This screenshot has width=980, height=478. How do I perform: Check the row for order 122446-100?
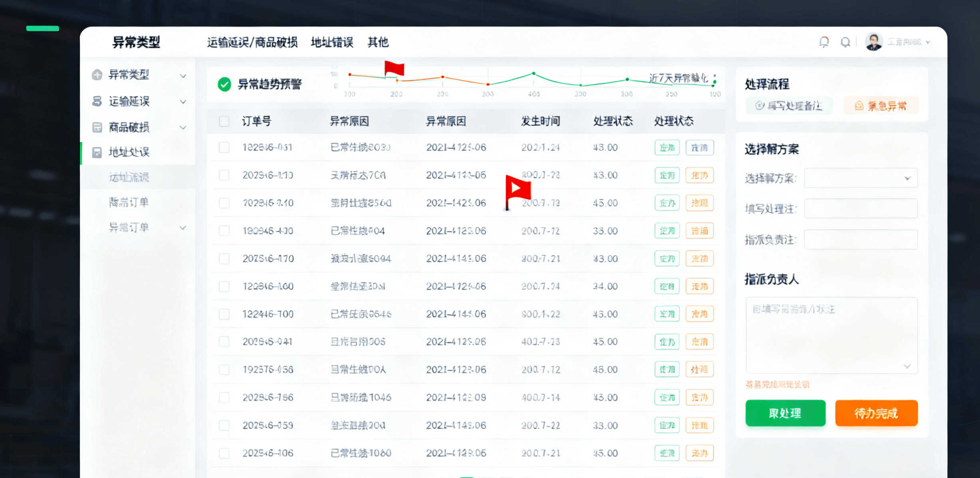224,314
